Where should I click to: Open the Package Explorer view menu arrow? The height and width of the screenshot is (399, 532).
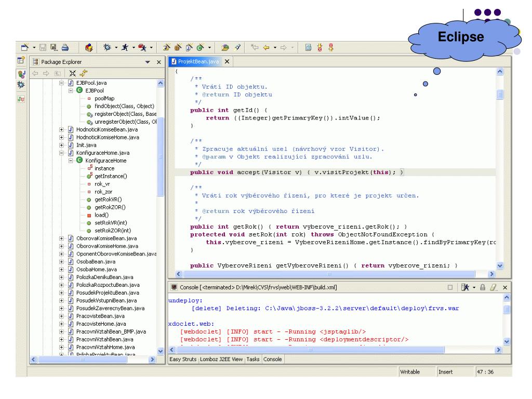(x=148, y=62)
